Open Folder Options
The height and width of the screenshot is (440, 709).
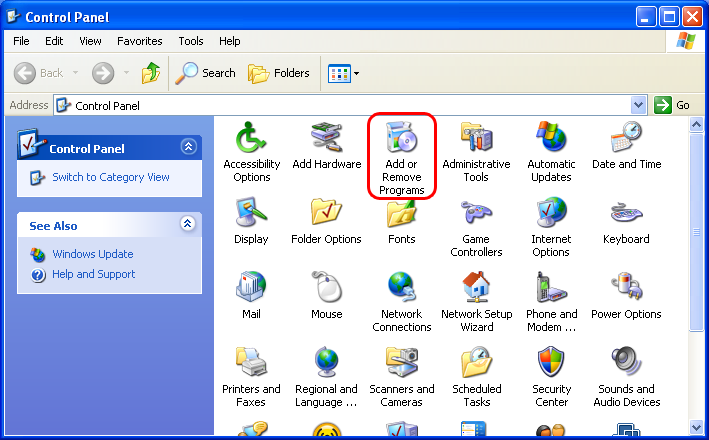tap(326, 221)
